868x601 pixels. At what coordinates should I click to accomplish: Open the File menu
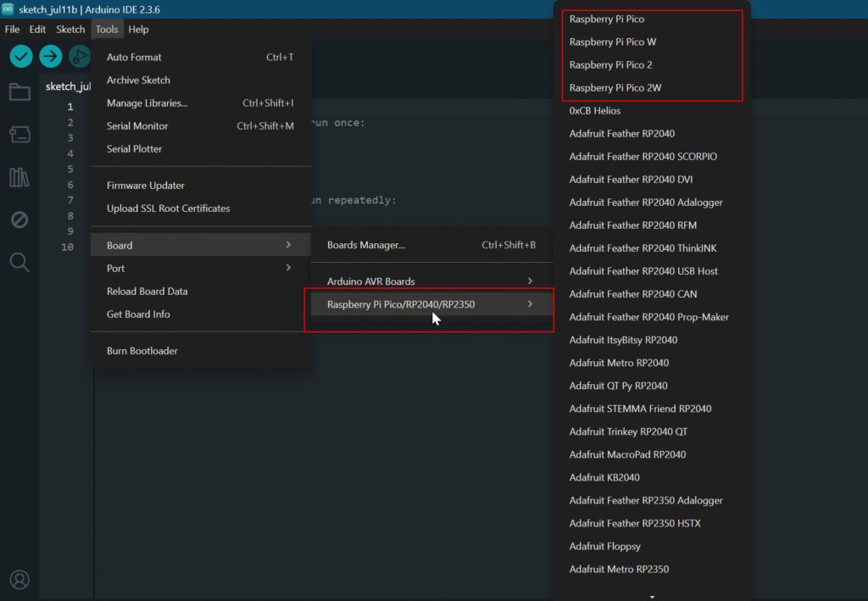[x=12, y=30]
